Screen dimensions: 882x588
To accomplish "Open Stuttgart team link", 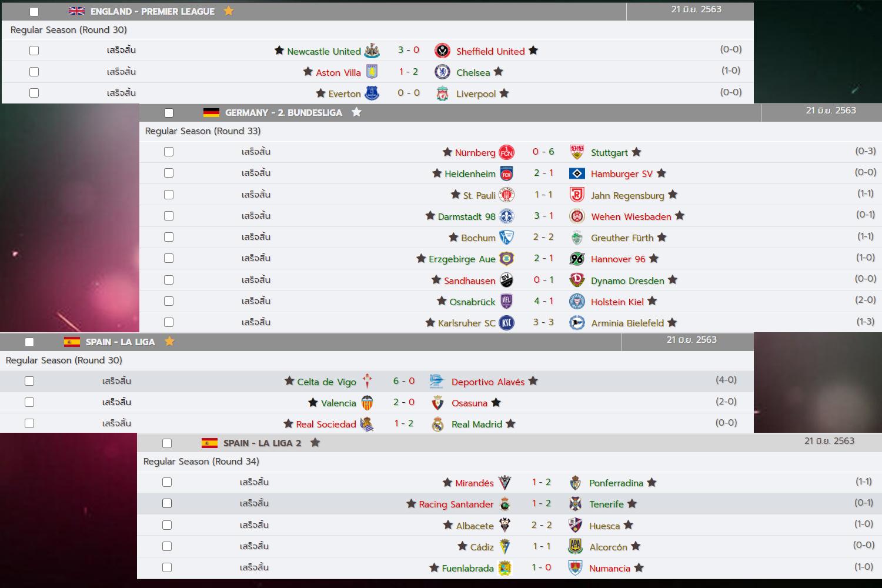I will click(x=609, y=153).
